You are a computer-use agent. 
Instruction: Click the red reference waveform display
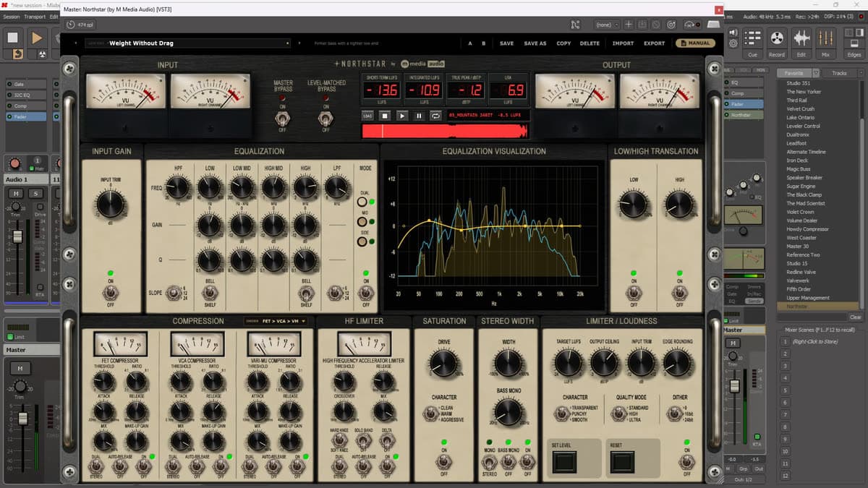click(x=445, y=131)
